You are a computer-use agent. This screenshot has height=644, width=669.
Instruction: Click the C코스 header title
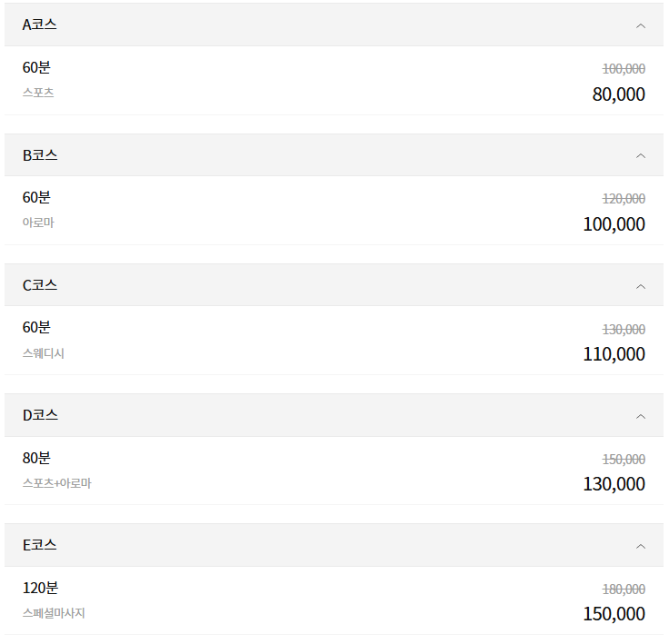tap(40, 285)
